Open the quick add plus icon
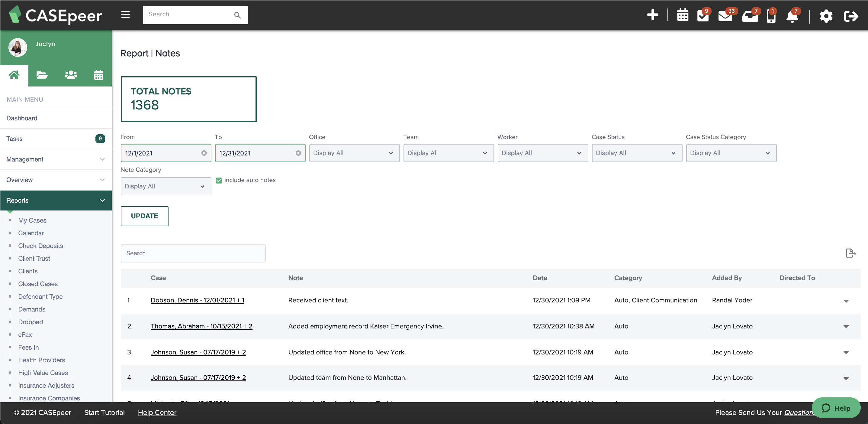Image resolution: width=868 pixels, height=424 pixels. click(x=653, y=15)
